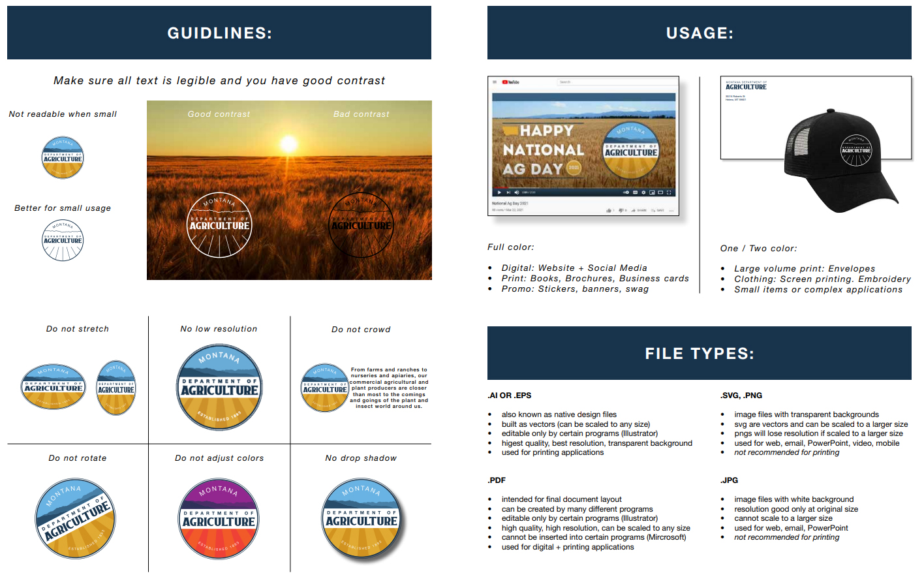Select the stretched logo under Do not stretch
Screen dimensions: 924x575
click(54, 387)
